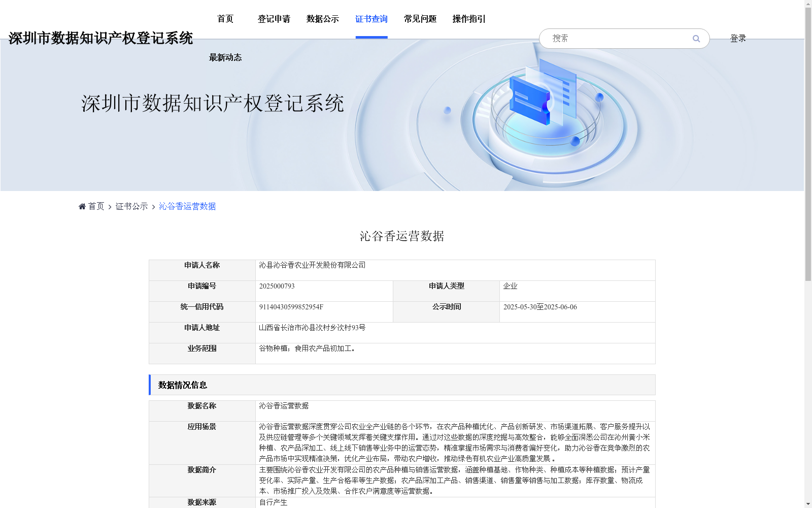The image size is (812, 508).
Task: Click the 申请人类型 label cell
Action: point(447,291)
